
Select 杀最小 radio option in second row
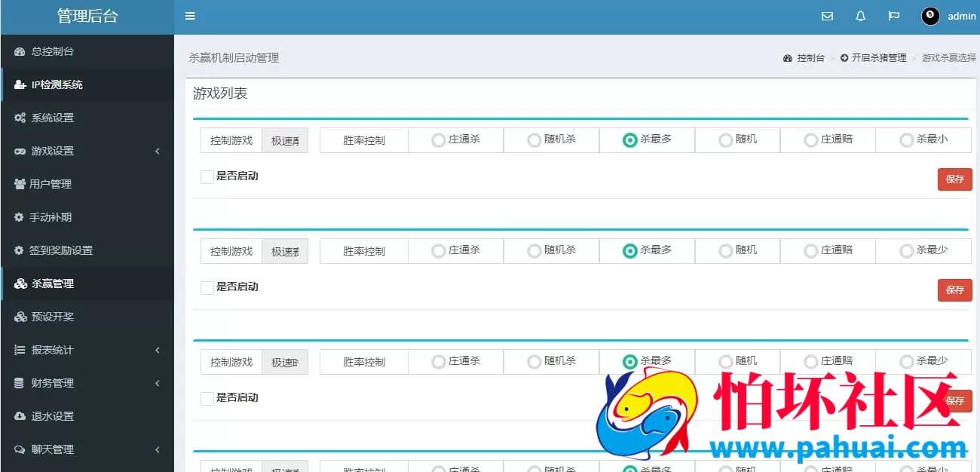tap(906, 250)
